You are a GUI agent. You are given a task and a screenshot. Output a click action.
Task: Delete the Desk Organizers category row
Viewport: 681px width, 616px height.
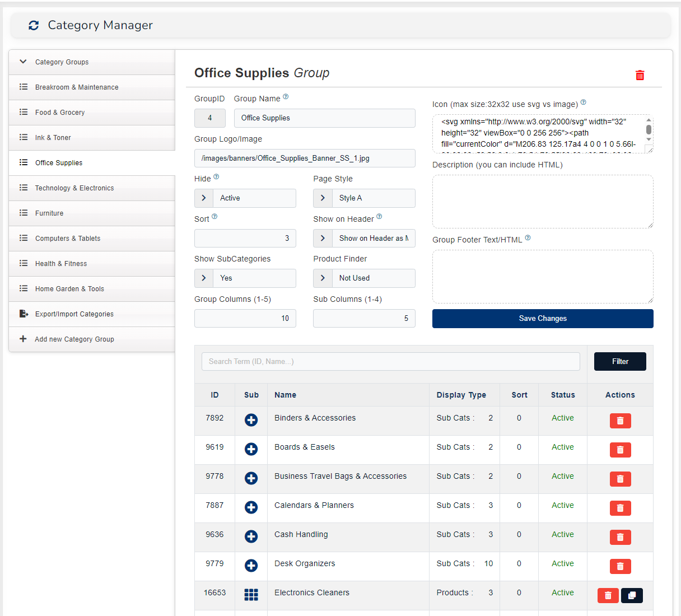click(x=620, y=566)
